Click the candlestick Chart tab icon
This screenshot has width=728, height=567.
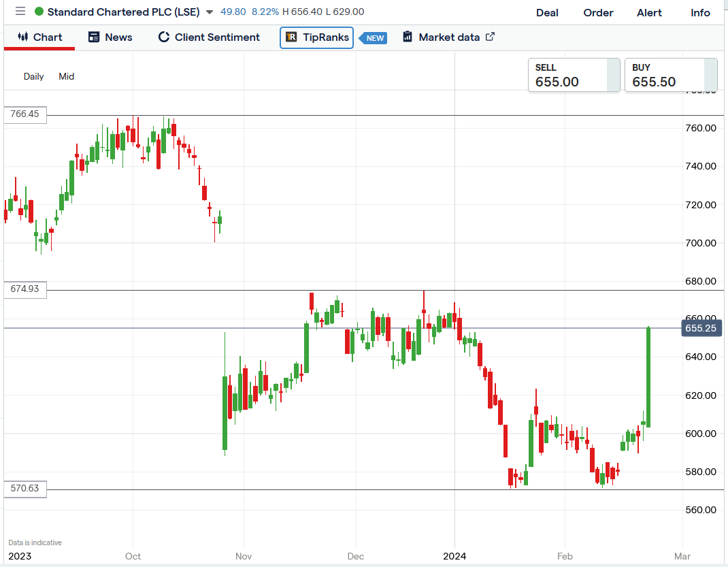click(x=22, y=37)
